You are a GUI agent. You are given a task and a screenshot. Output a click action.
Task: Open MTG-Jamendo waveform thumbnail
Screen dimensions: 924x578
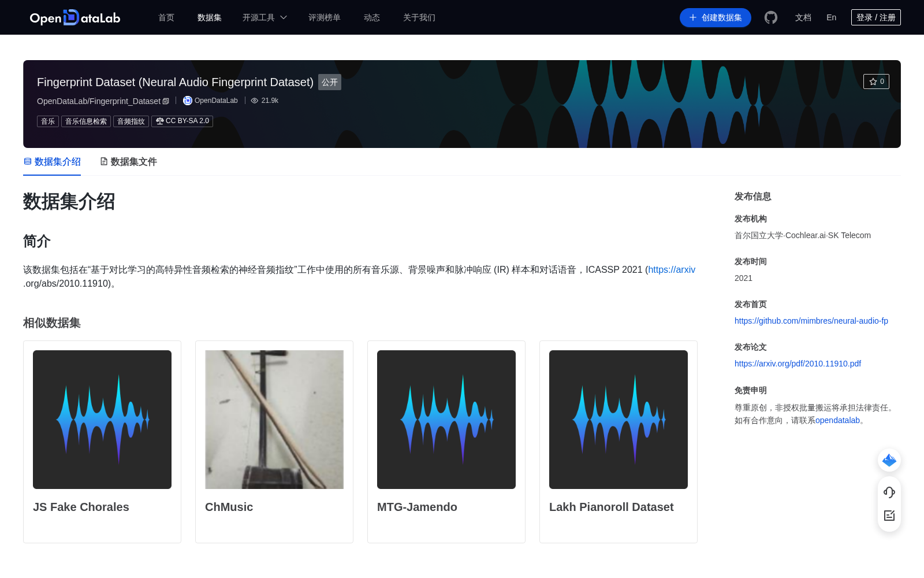[x=446, y=420]
